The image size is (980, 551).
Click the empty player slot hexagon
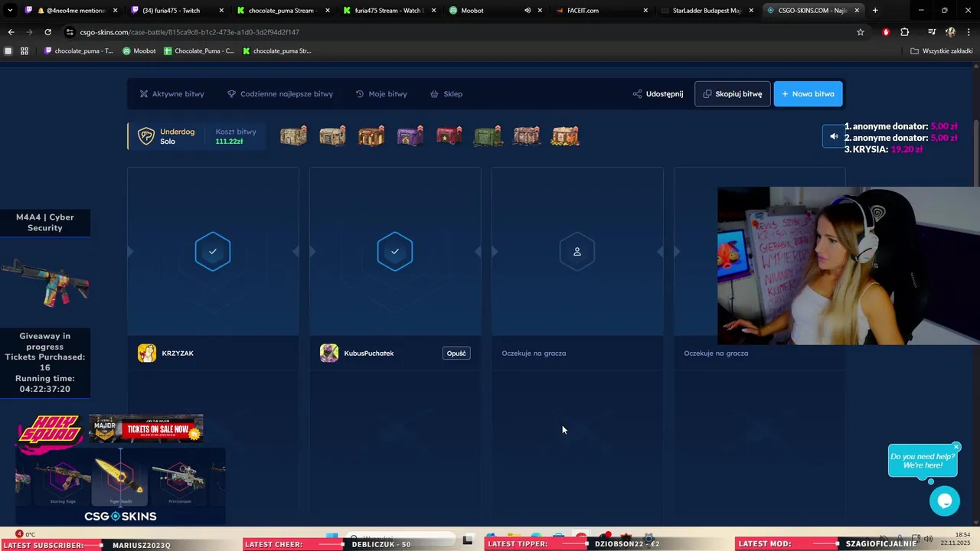click(577, 251)
